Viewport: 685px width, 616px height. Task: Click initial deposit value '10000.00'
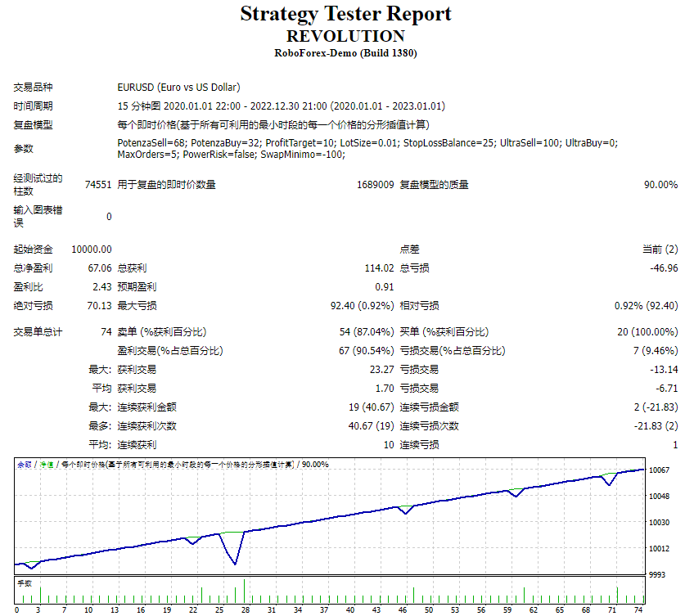92,250
